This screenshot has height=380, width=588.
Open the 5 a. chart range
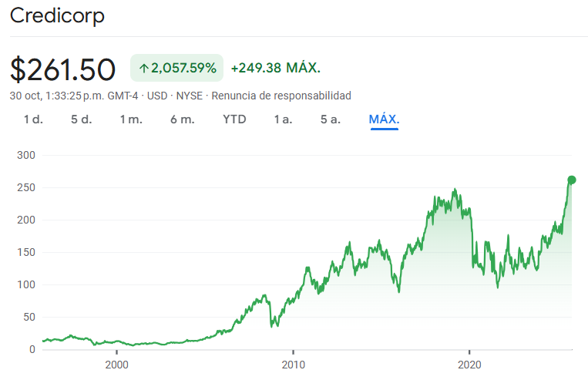[x=330, y=119]
